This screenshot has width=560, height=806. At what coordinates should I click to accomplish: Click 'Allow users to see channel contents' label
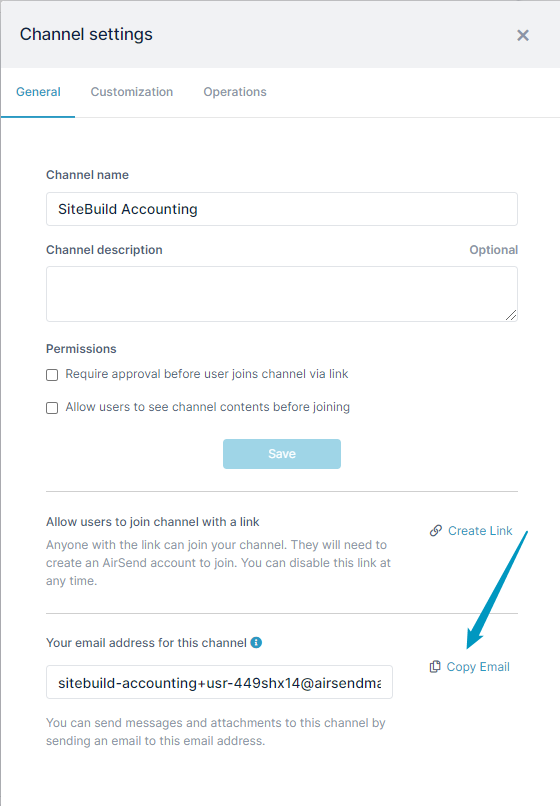(x=208, y=407)
